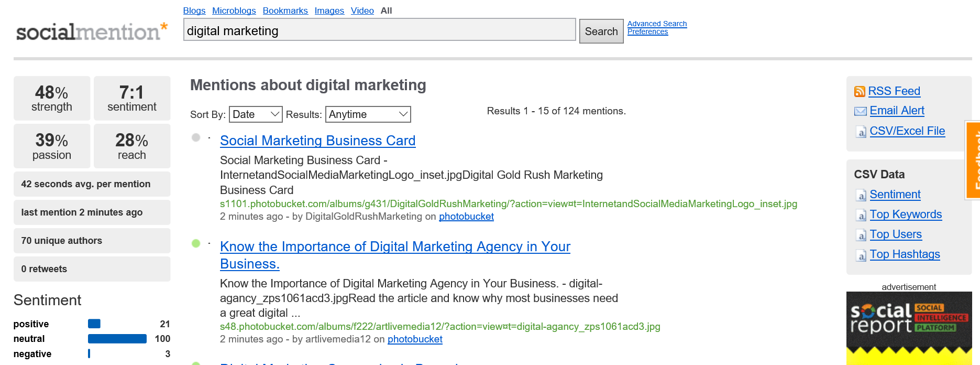Viewport: 980px width, 365px height.
Task: Click the Sentiment CSV file icon
Action: click(x=861, y=196)
